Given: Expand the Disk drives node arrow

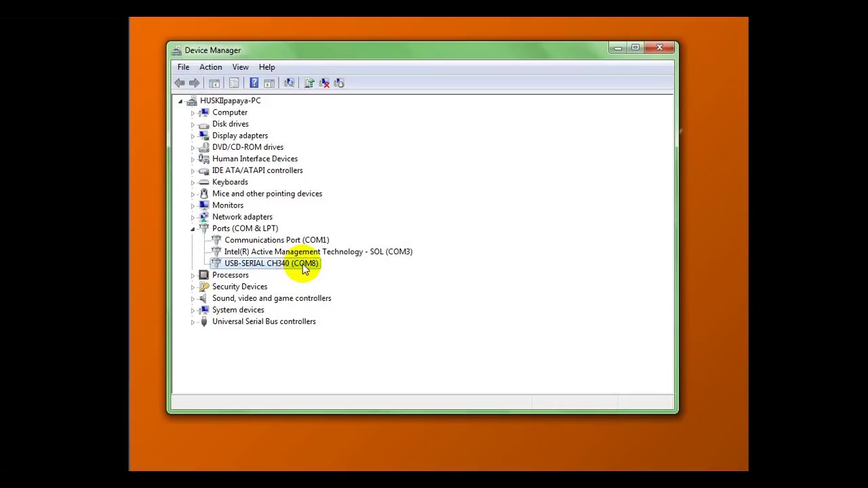Looking at the screenshot, I should [x=193, y=124].
